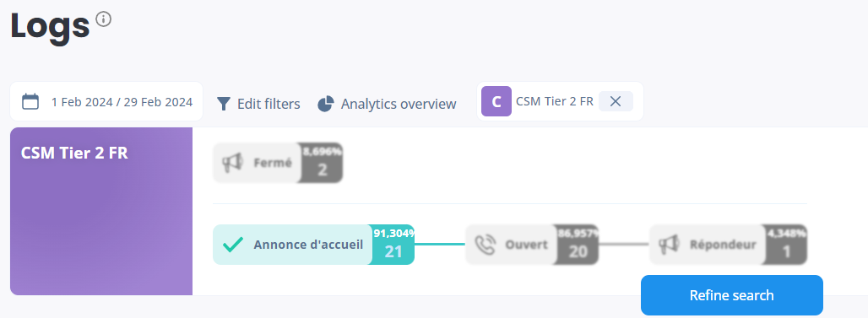Click the phone icon on Ouvert node
The width and height of the screenshot is (868, 318).
(x=486, y=245)
